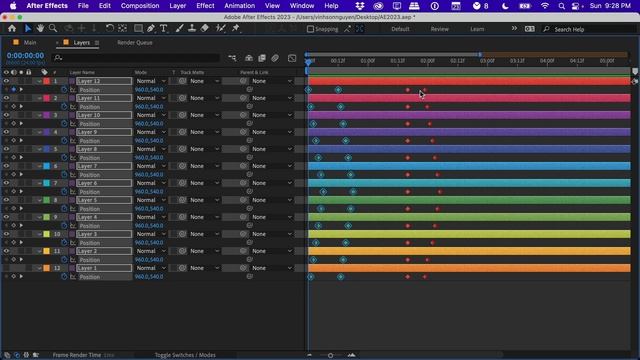This screenshot has height=360, width=640.
Task: Click Position stopwatch for Layer 12
Action: (64, 90)
